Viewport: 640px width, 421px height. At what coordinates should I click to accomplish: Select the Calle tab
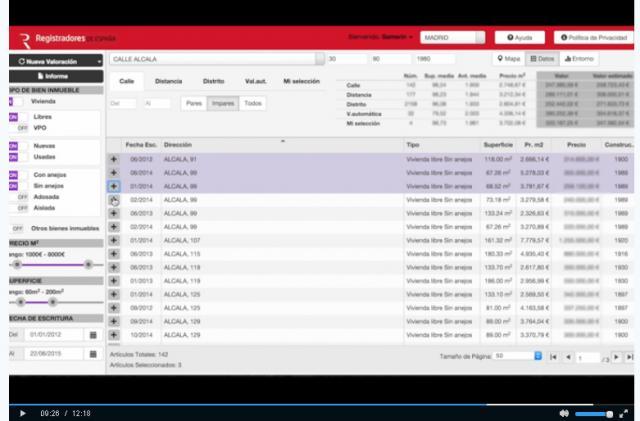(127, 81)
